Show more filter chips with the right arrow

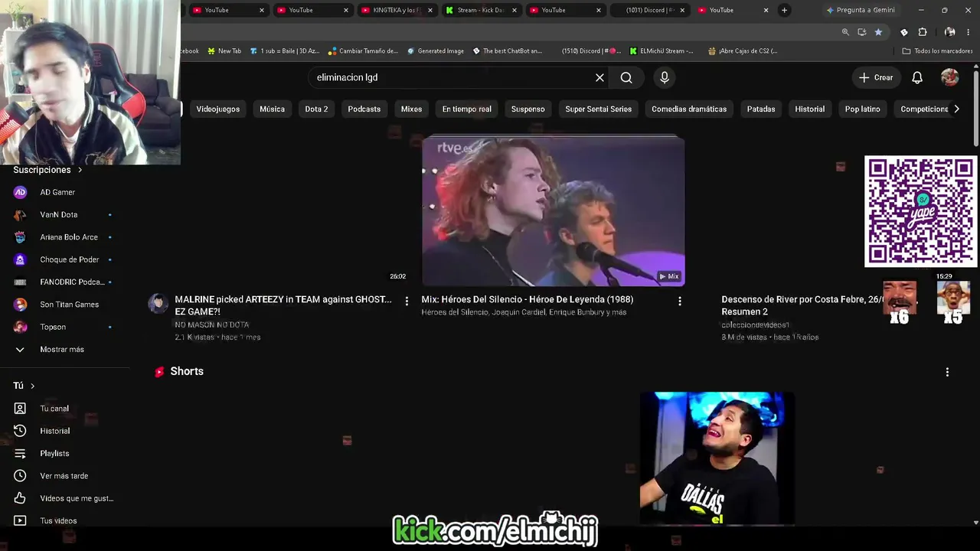[x=956, y=109]
